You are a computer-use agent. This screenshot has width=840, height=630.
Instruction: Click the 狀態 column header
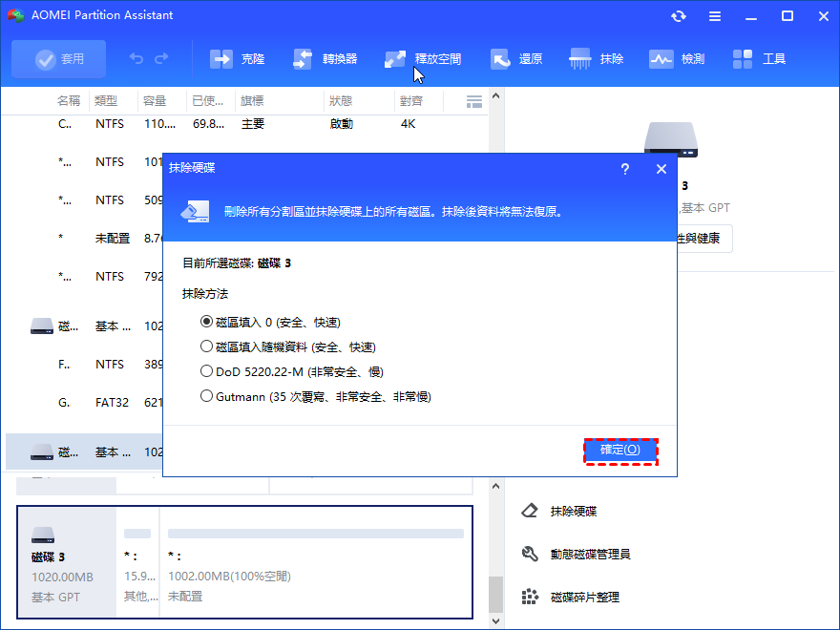pyautogui.click(x=341, y=101)
